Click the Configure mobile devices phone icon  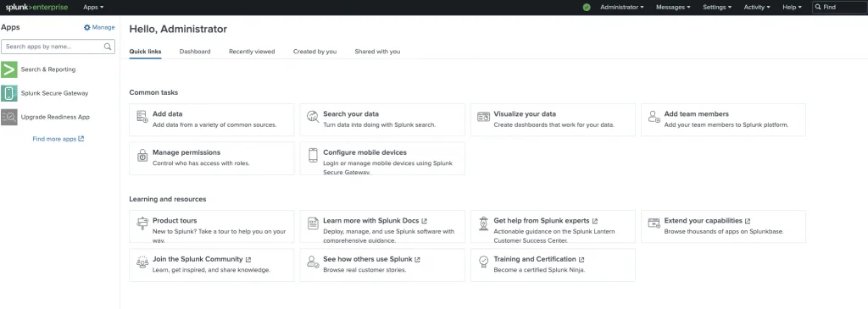[x=313, y=155]
